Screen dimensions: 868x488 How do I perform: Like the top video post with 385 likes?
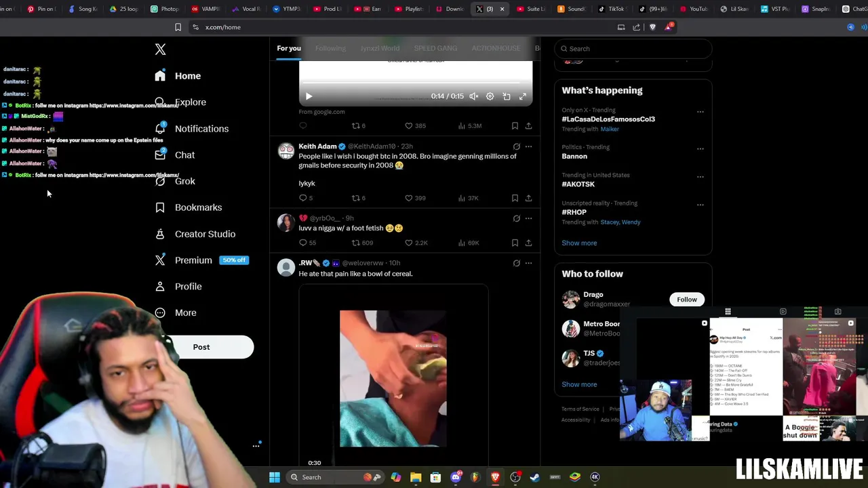tap(415, 126)
